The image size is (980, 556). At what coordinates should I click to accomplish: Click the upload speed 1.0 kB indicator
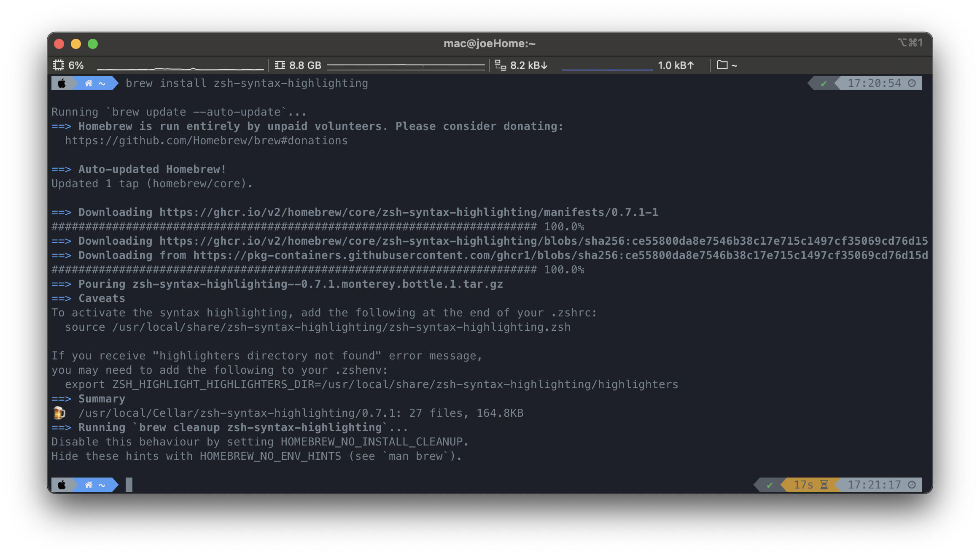point(676,65)
